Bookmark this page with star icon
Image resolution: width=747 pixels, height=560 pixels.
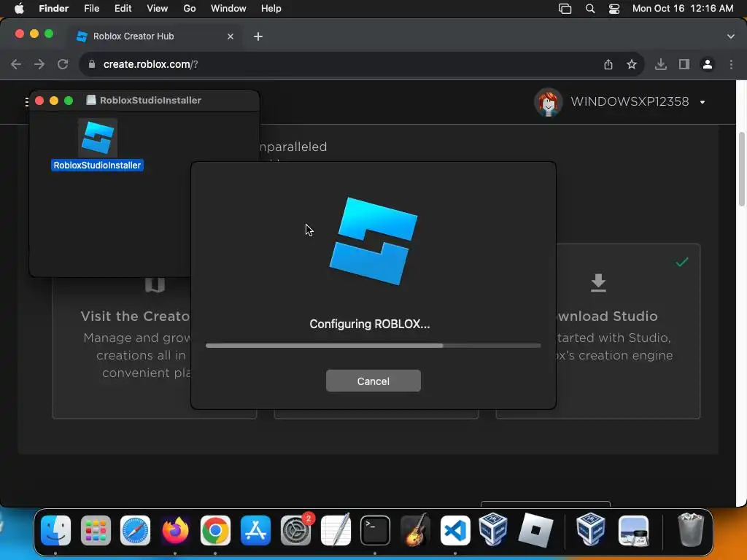(632, 64)
